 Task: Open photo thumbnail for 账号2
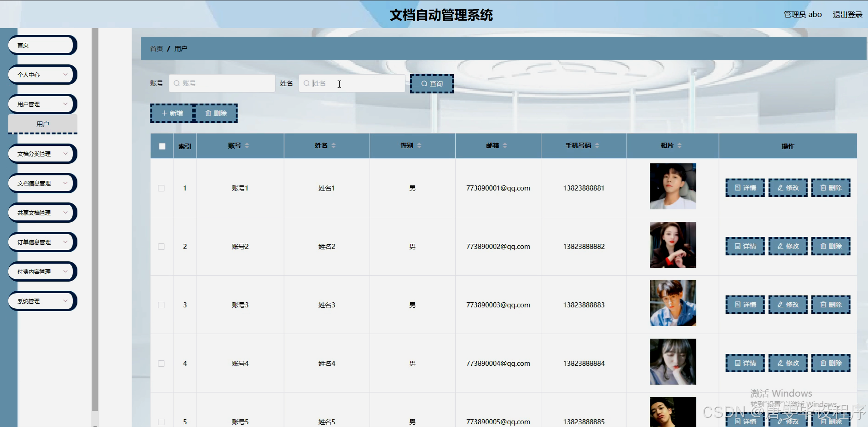[x=673, y=245]
